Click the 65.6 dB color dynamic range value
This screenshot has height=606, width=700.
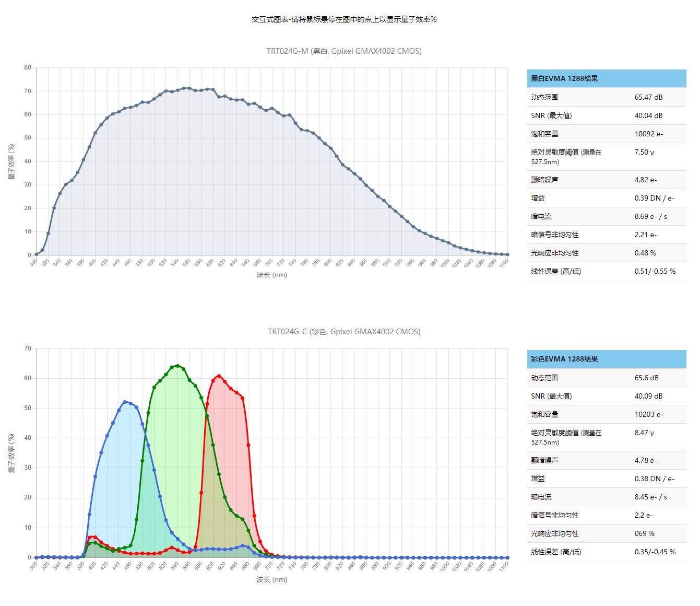(646, 378)
